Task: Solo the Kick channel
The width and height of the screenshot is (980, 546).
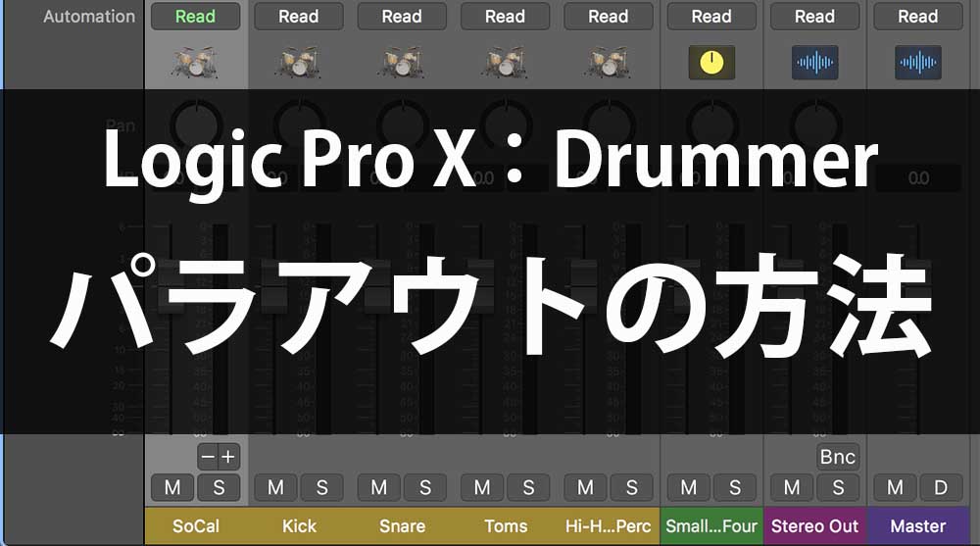Action: pyautogui.click(x=321, y=487)
